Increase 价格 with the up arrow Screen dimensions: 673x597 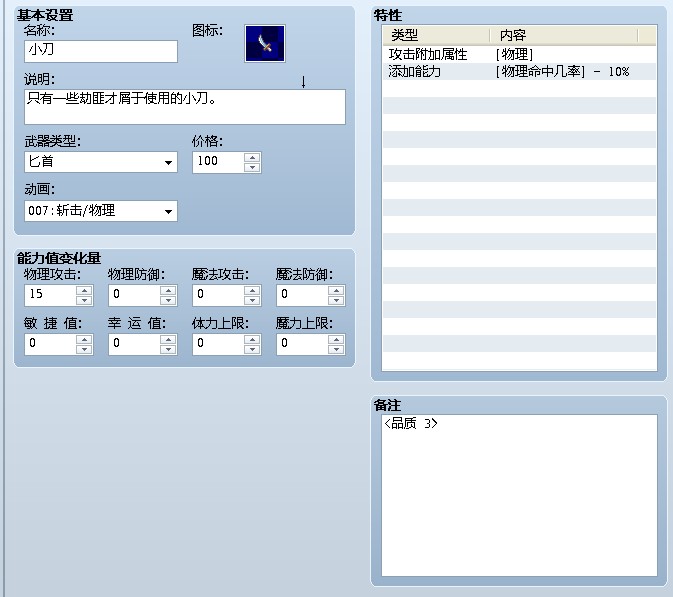tap(252, 158)
